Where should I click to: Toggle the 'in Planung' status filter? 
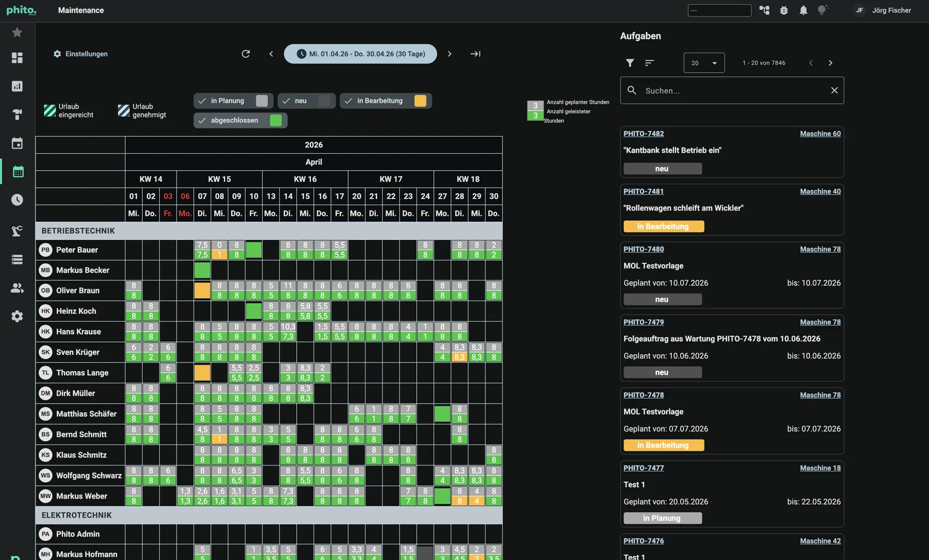233,101
